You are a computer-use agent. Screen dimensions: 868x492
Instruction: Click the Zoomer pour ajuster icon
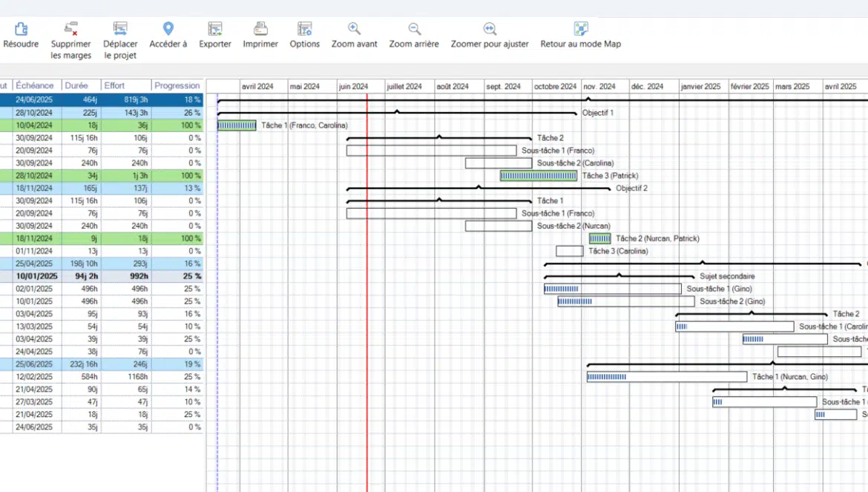click(x=490, y=29)
